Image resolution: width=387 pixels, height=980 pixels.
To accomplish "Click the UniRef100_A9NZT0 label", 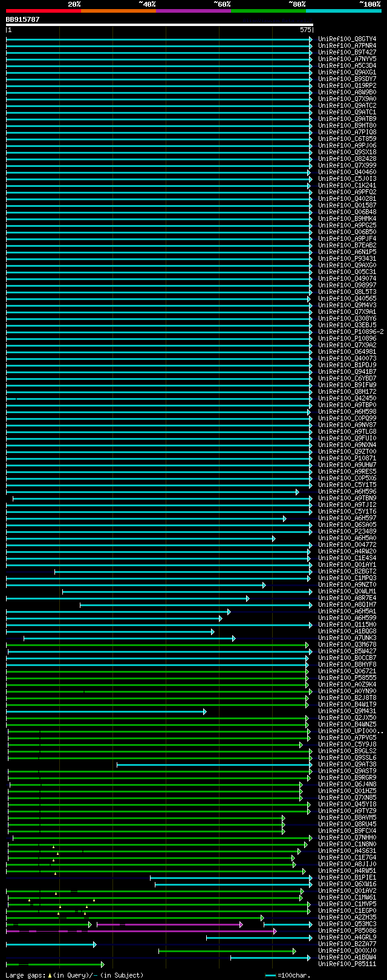I will pos(347,584).
